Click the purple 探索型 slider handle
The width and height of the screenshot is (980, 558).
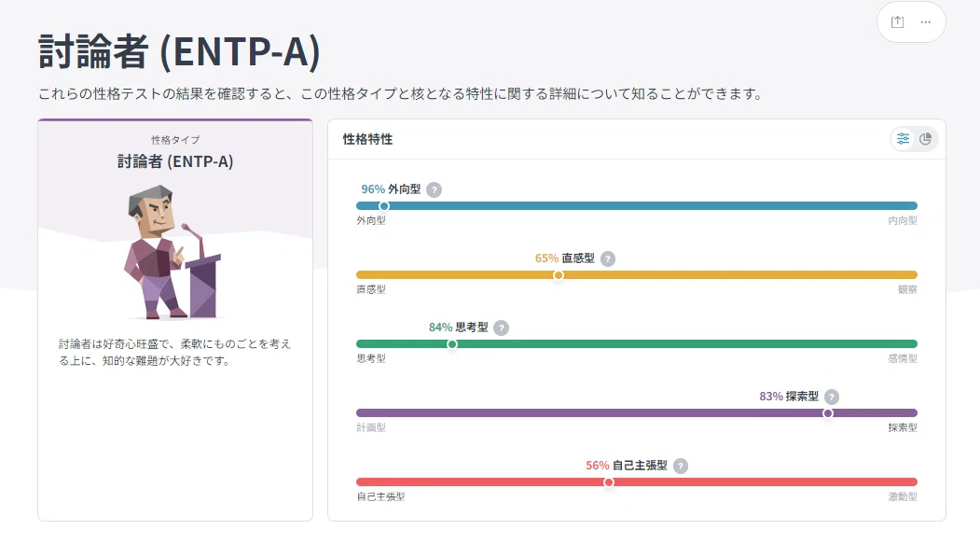point(827,412)
